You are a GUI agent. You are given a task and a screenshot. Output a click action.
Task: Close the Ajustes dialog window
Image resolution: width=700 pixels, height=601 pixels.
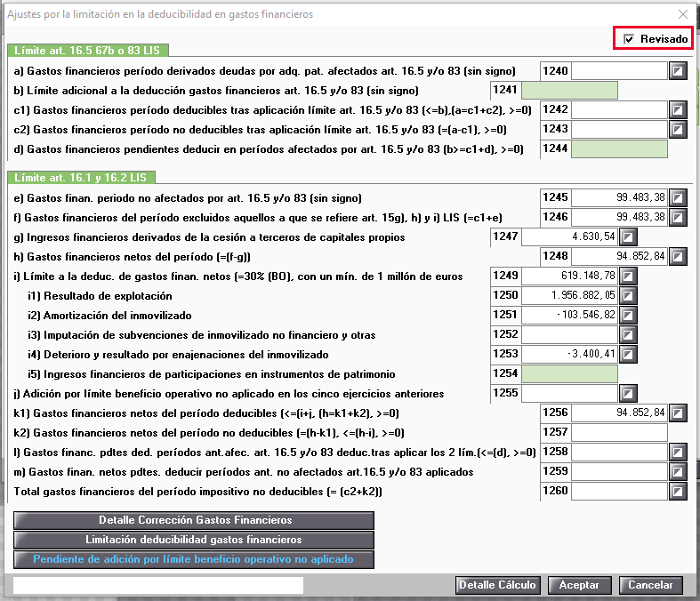683,14
